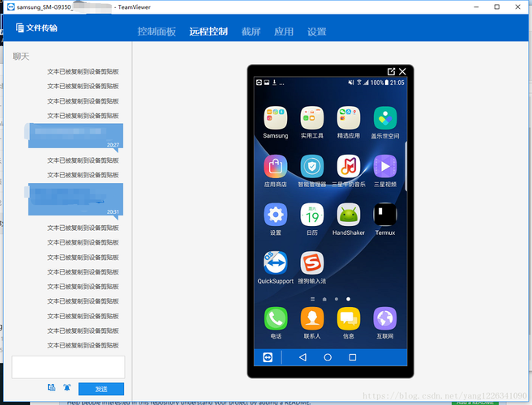Image resolution: width=532 pixels, height=405 pixels.
Task: Open the 联系人 contacts app
Action: pyautogui.click(x=311, y=318)
